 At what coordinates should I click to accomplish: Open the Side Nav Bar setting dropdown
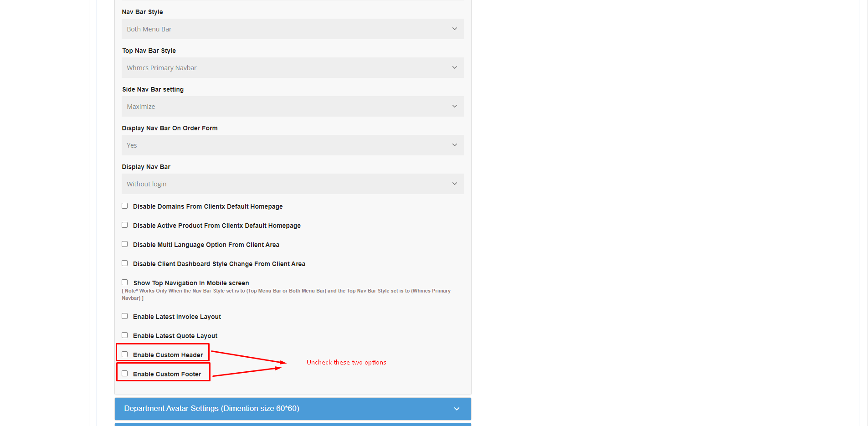(292, 107)
